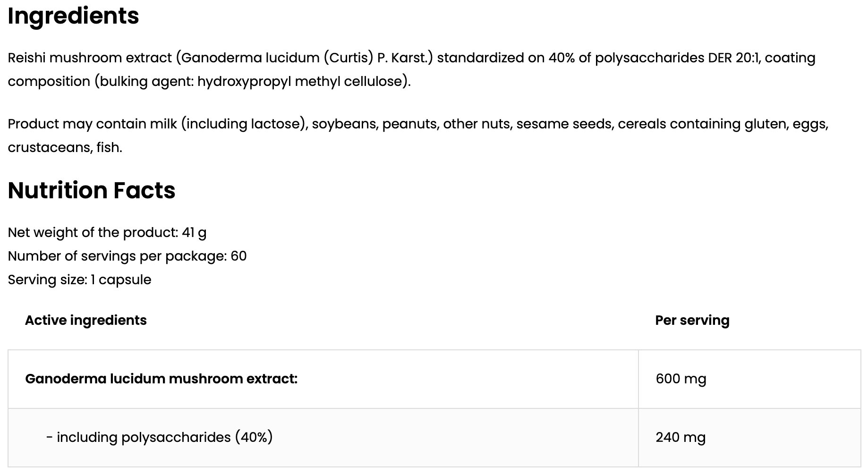This screenshot has width=868, height=474.
Task: Click the Active ingredients column header
Action: [x=85, y=321]
